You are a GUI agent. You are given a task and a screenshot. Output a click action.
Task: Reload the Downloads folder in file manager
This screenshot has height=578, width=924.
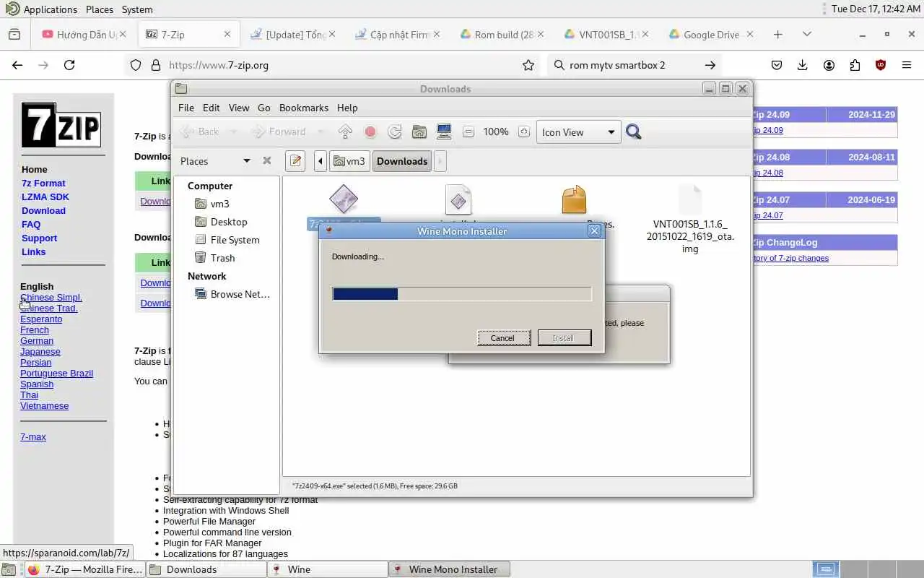click(395, 131)
